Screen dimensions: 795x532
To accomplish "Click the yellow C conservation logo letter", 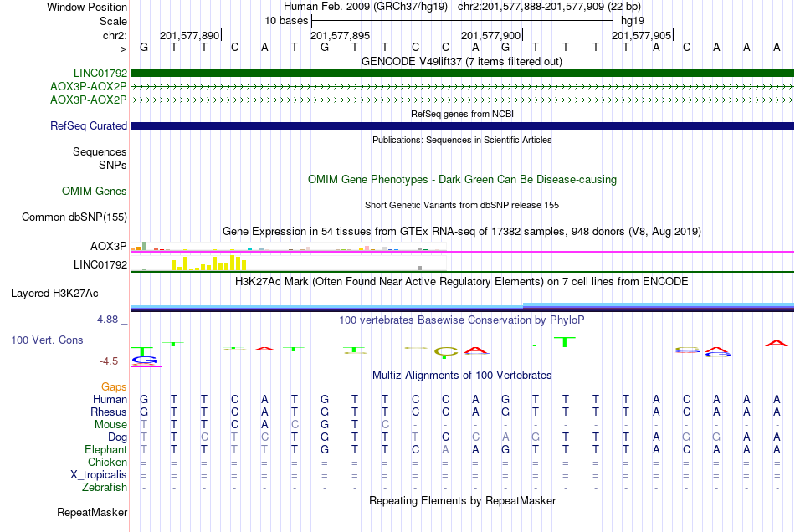I will pos(446,350).
